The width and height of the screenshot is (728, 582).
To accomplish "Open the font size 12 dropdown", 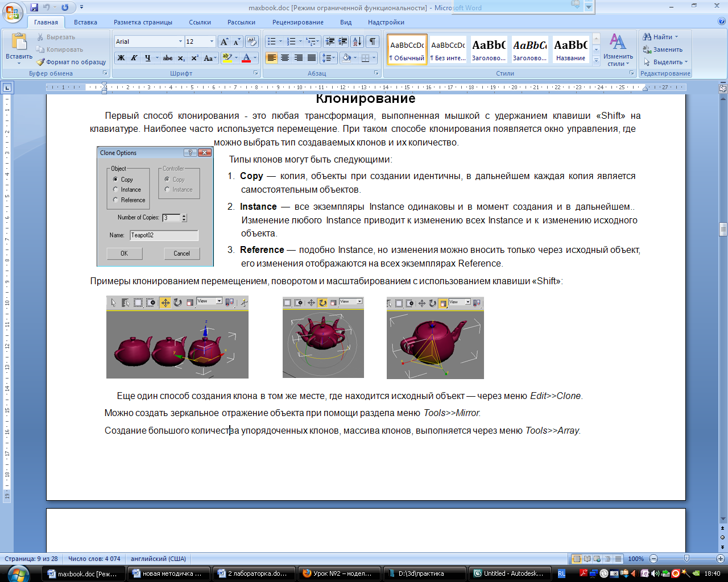I will [x=212, y=41].
